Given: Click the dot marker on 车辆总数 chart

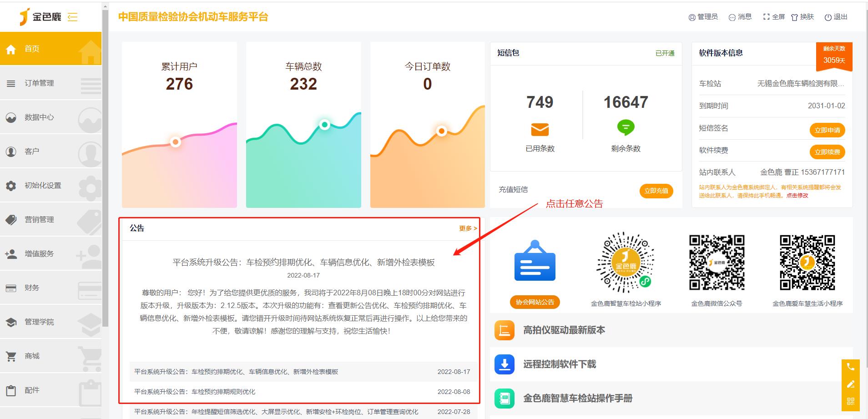Looking at the screenshot, I should (x=324, y=125).
